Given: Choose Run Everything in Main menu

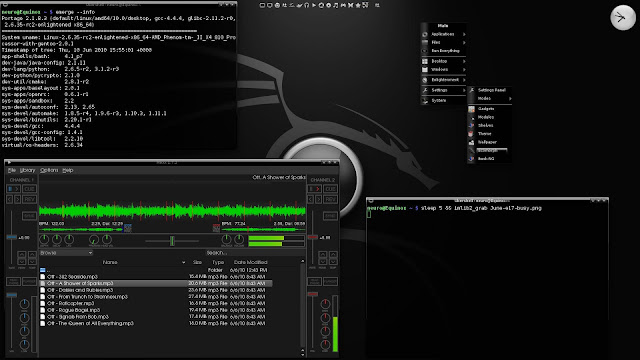Looking at the screenshot, I should click(x=444, y=51).
